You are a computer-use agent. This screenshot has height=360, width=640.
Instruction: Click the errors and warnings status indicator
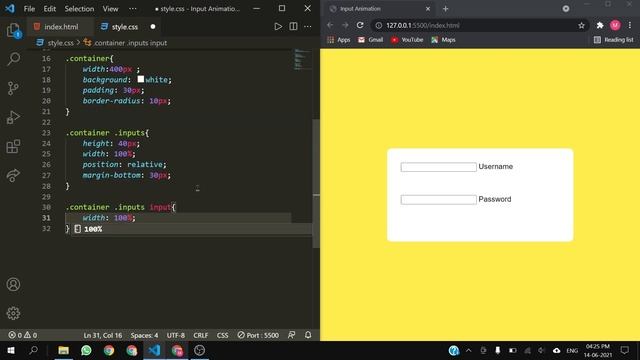pyautogui.click(x=23, y=335)
